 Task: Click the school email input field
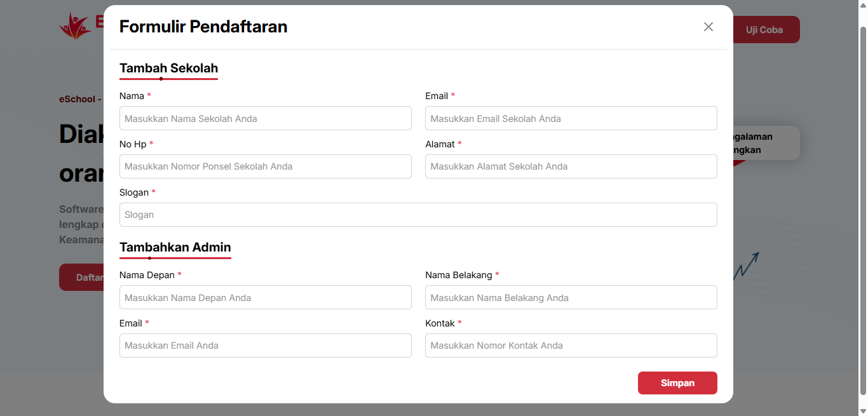(571, 119)
